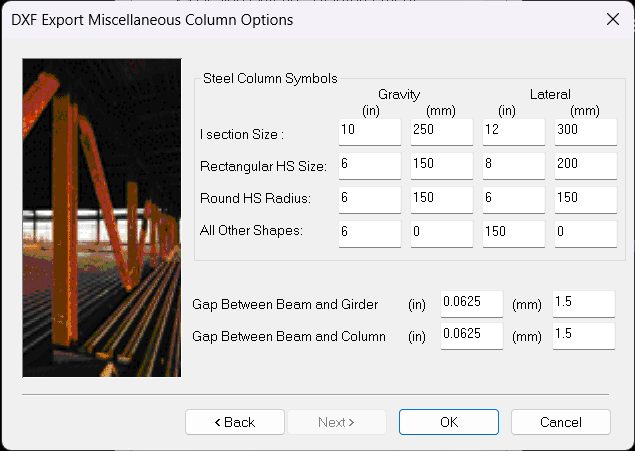
Task: Click Rectangular HS Size Gravity mm field
Action: [x=441, y=166]
